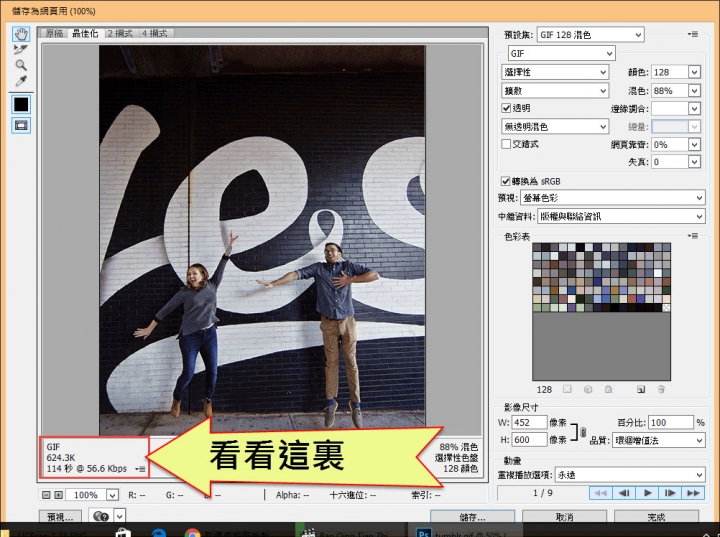Switch to the 4 欄式 tab
This screenshot has height=537, width=720.
click(155, 33)
